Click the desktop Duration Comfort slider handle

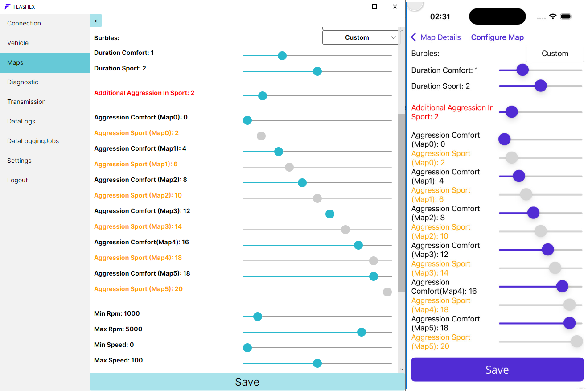[x=282, y=56]
